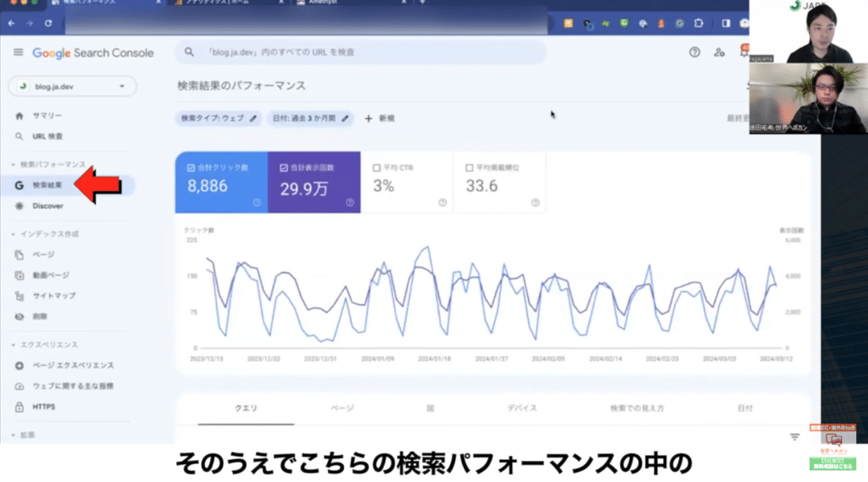This screenshot has width=868, height=482.
Task: Open 削除 in the sidebar
Action: click(40, 317)
